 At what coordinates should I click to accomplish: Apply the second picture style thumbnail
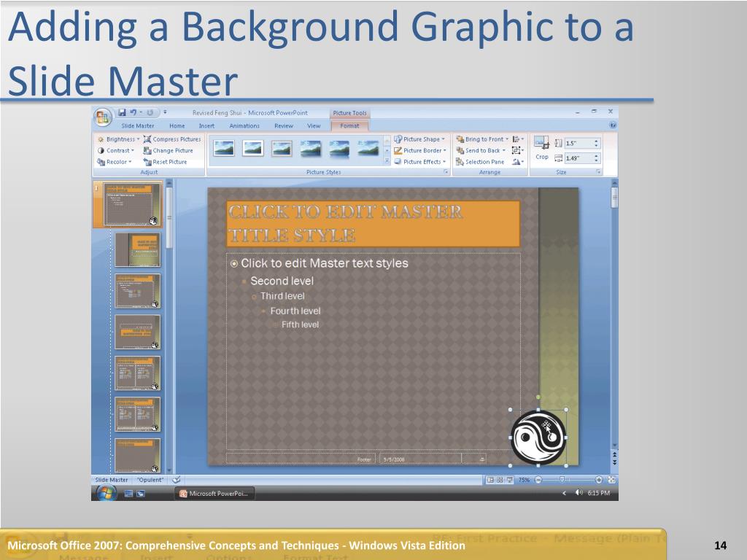click(252, 148)
